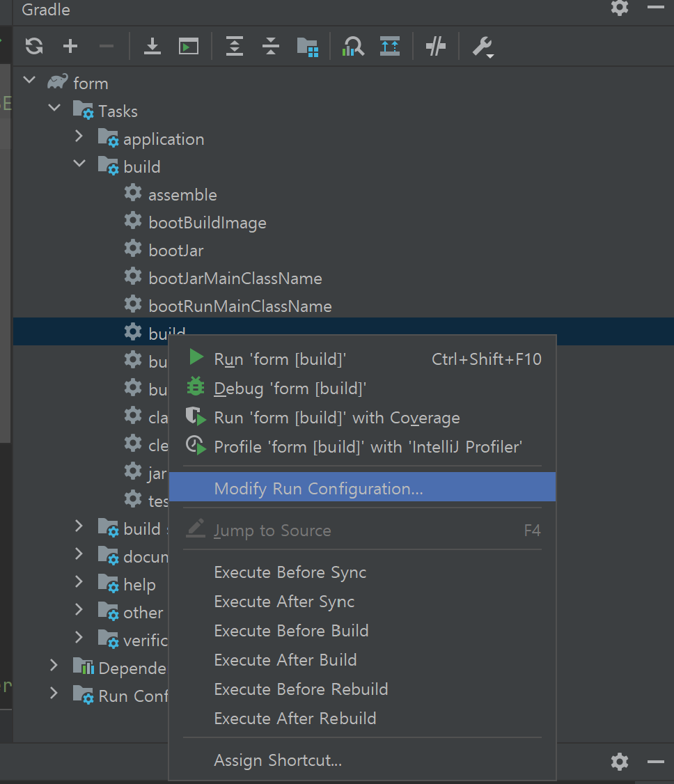
Task: Choose Execute After Rebuild
Action: (363, 719)
